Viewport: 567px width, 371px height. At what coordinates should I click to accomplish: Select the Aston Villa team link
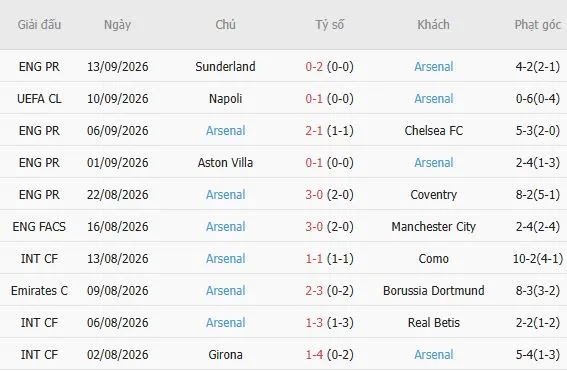click(x=225, y=163)
